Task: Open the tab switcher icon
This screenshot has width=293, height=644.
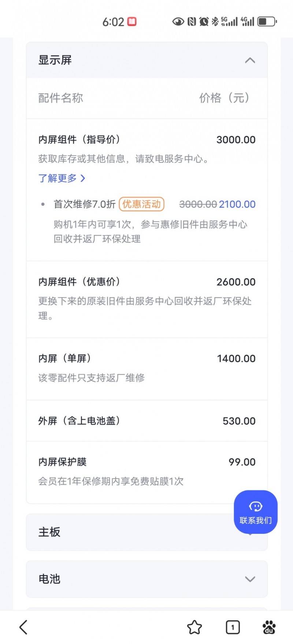Action: [233, 627]
